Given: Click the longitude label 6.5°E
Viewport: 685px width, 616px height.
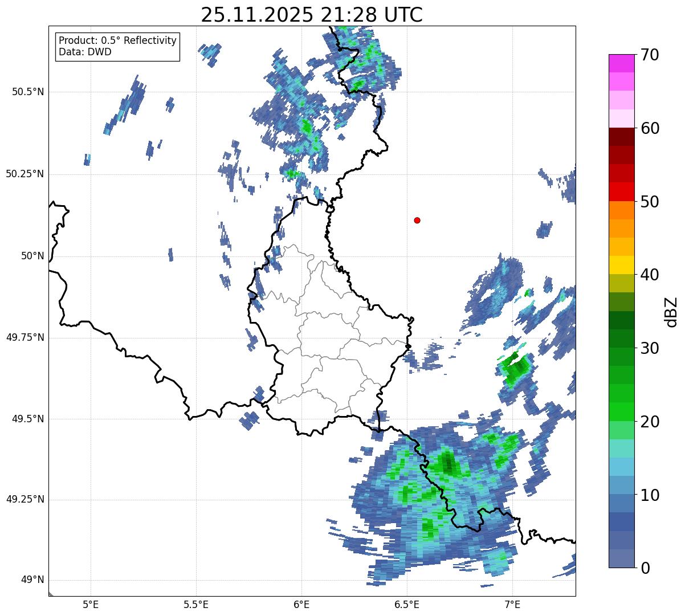Looking at the screenshot, I should coord(407,604).
